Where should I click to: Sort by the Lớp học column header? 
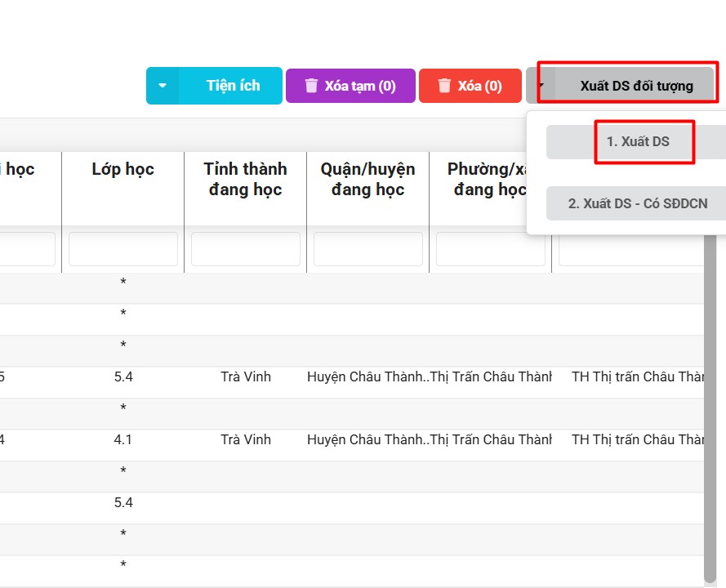[x=122, y=169]
